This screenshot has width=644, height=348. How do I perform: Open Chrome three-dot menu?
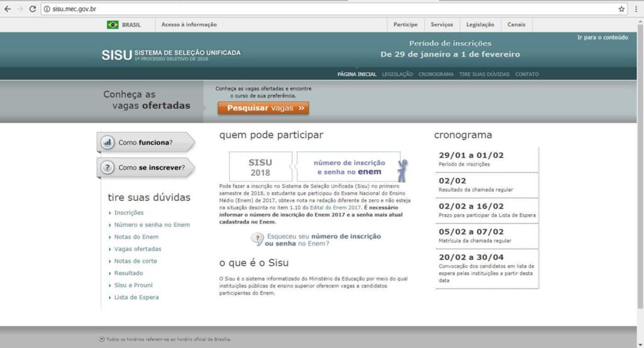(636, 9)
